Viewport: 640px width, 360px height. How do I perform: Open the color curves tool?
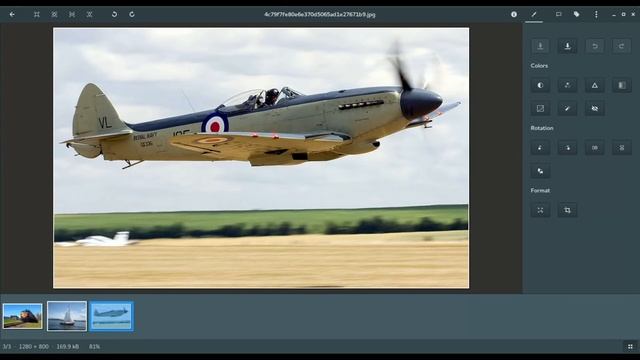point(540,109)
